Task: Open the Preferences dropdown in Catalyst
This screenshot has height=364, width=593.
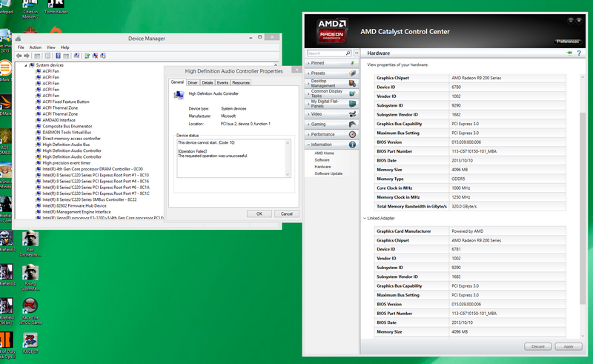Action: click(x=568, y=42)
